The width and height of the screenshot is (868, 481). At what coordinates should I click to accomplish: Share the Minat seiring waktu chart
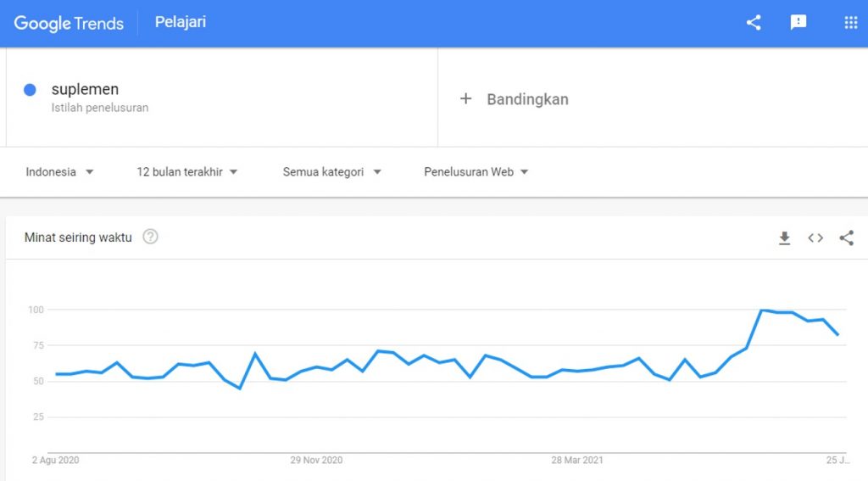846,238
